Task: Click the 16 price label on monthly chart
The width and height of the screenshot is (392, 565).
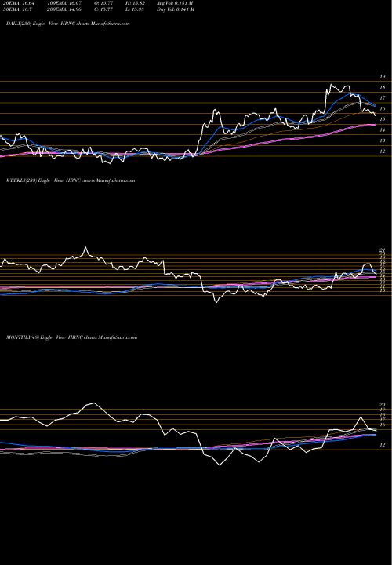Action: point(383,425)
